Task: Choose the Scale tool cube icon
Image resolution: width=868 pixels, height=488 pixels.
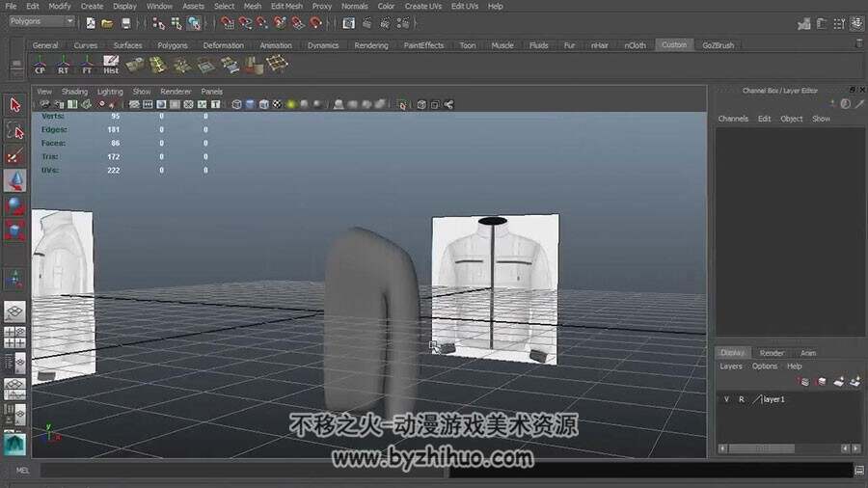Action: click(14, 230)
